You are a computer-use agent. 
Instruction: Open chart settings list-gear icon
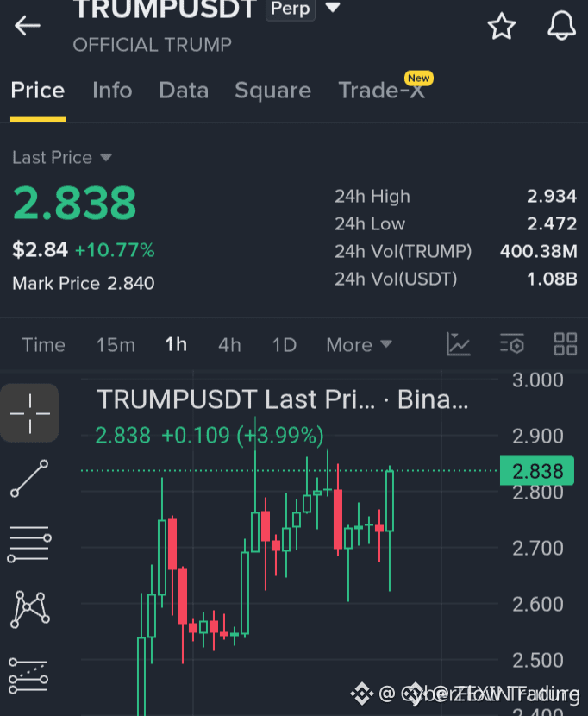tap(512, 344)
